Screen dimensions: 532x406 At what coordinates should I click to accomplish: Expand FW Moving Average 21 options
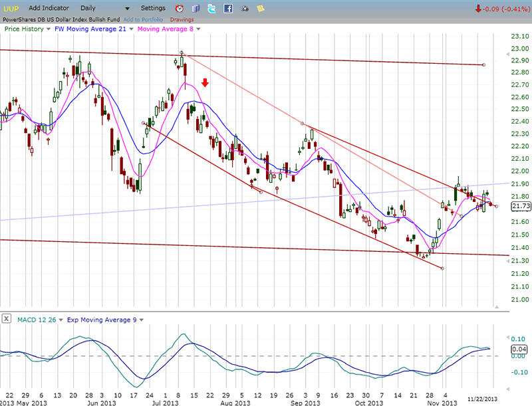pos(130,29)
